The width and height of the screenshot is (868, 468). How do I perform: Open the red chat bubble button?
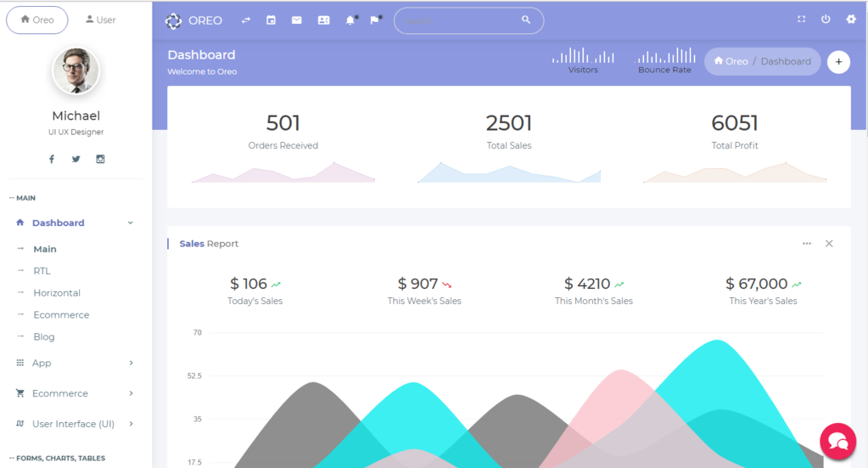838,442
